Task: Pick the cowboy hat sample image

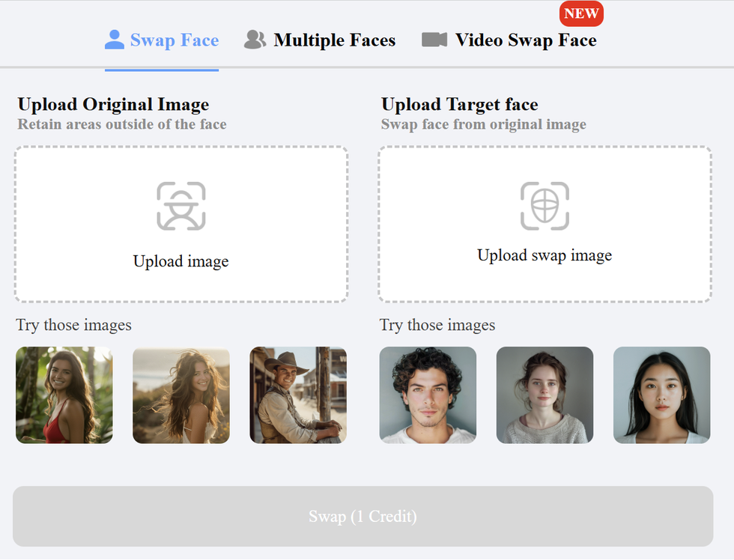Action: [298, 395]
